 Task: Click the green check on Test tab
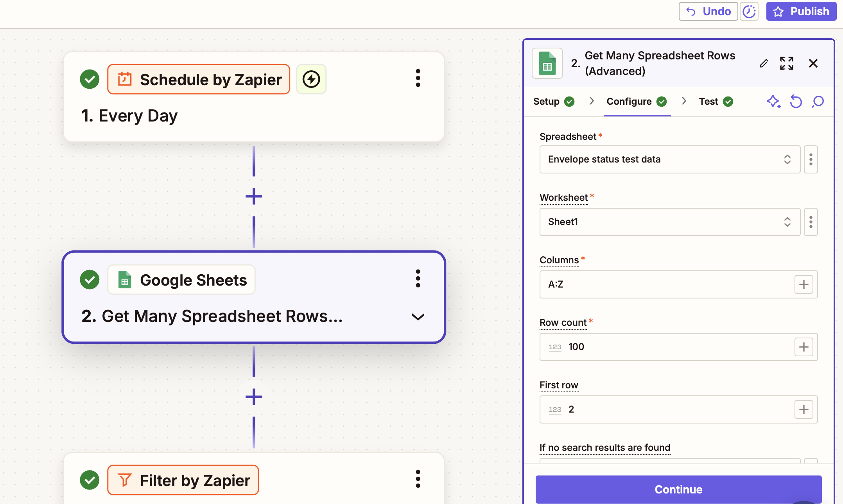click(x=728, y=102)
